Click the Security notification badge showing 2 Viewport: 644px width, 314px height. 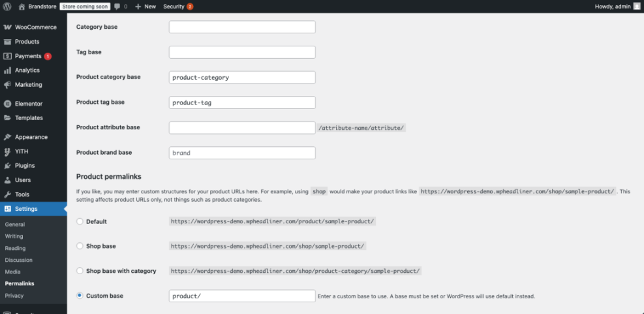(x=190, y=7)
